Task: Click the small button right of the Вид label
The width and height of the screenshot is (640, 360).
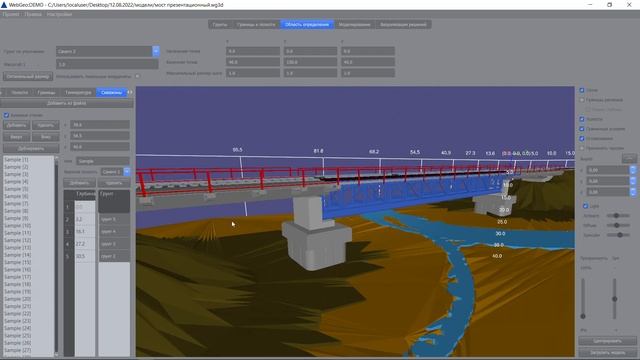Action: point(629,158)
